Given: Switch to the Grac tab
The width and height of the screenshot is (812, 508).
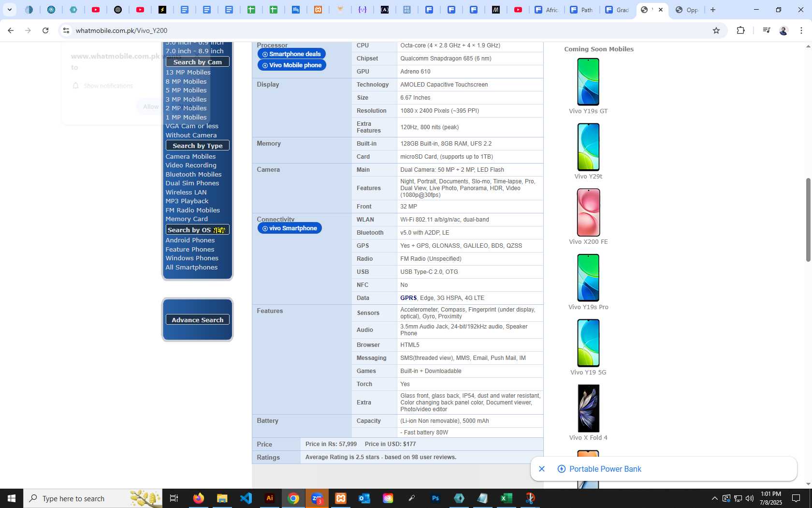Looking at the screenshot, I should pos(617,10).
